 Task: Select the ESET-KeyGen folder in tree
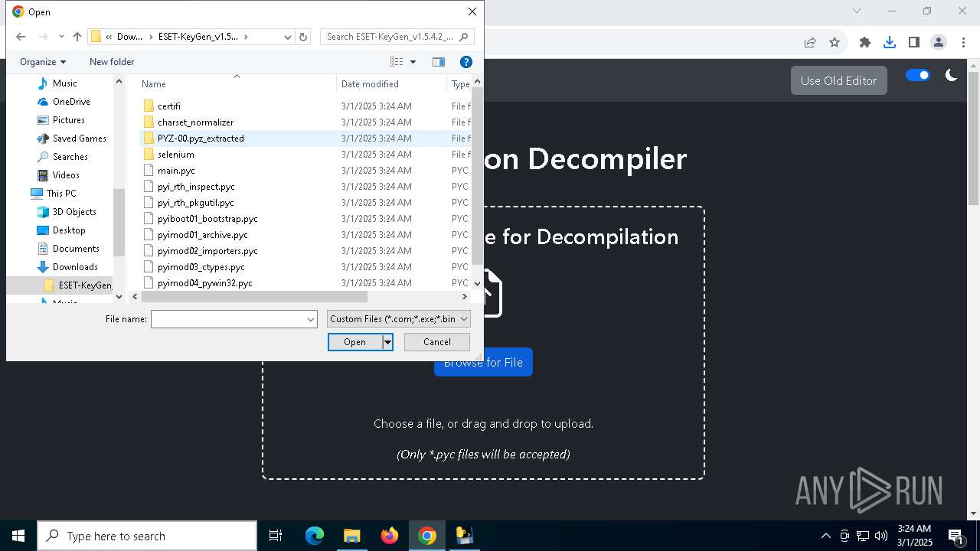pyautogui.click(x=78, y=285)
